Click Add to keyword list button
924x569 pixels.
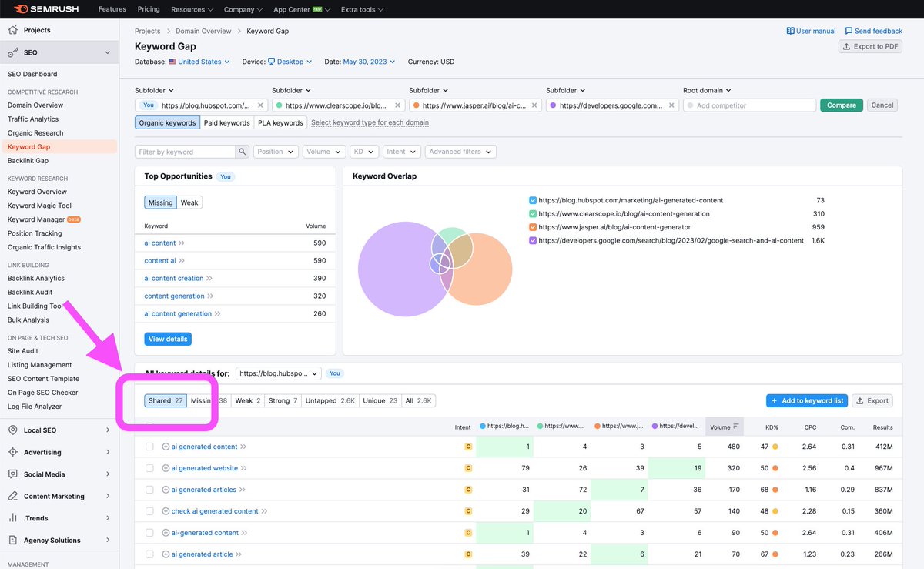pos(807,400)
